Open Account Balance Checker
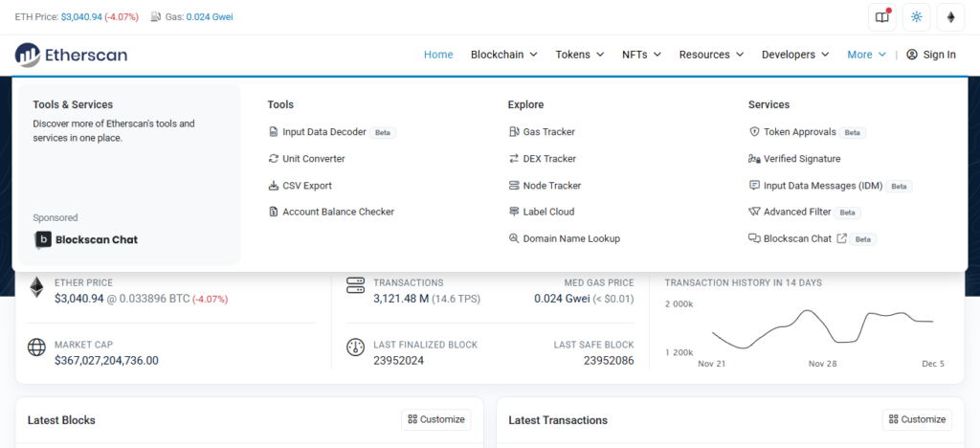 (338, 212)
